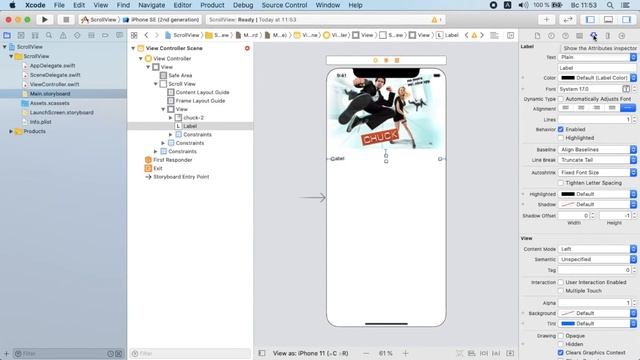Check the Multiple Touch checkbox
Viewport: 640px width, 360px height.
(x=561, y=291)
